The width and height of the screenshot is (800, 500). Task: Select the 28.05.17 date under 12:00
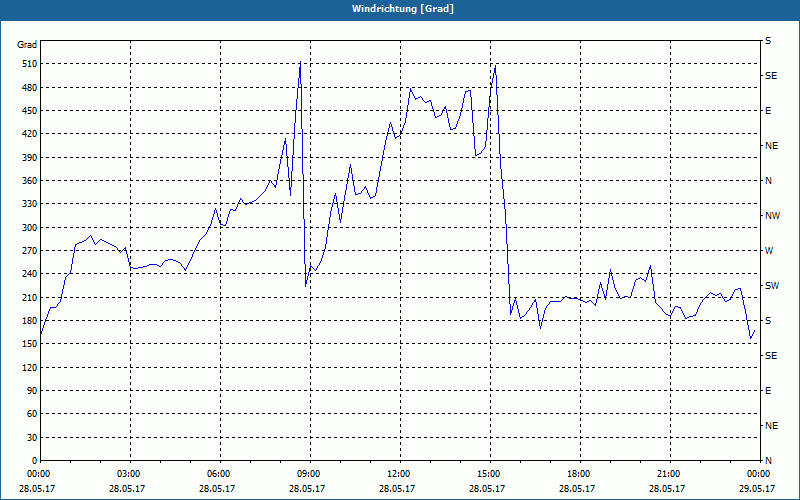pos(397,488)
